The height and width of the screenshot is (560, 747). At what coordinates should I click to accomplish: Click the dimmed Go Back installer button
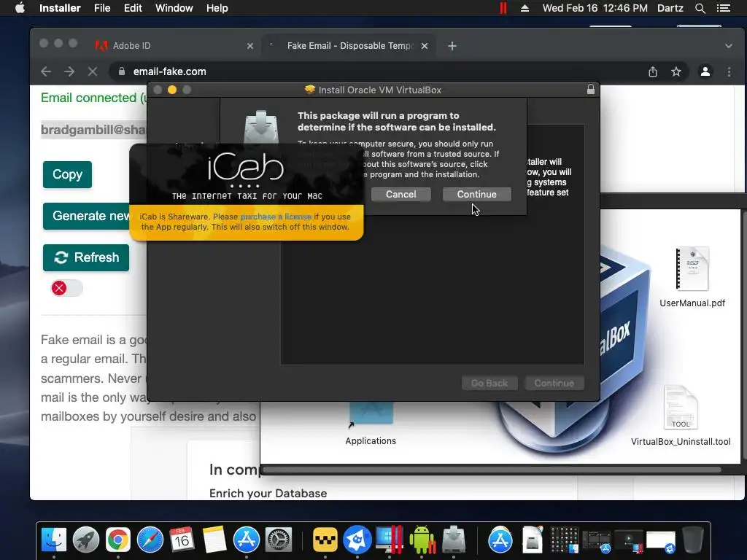pyautogui.click(x=489, y=384)
